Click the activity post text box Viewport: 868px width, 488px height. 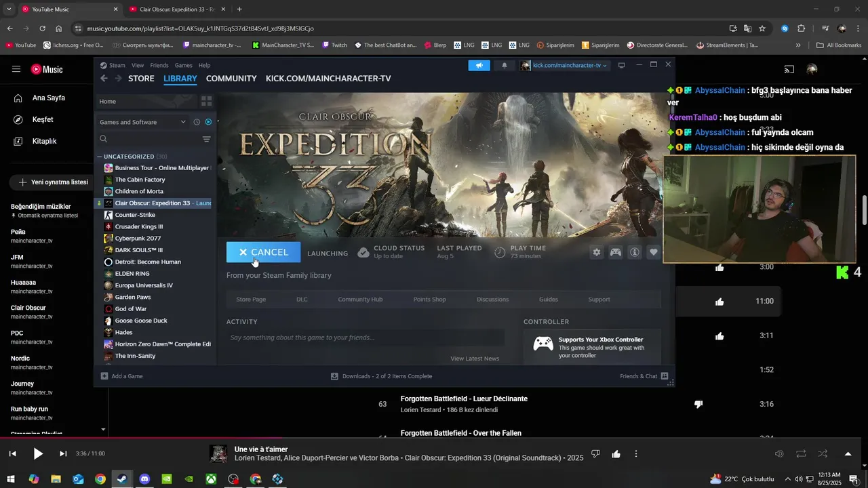pos(366,338)
